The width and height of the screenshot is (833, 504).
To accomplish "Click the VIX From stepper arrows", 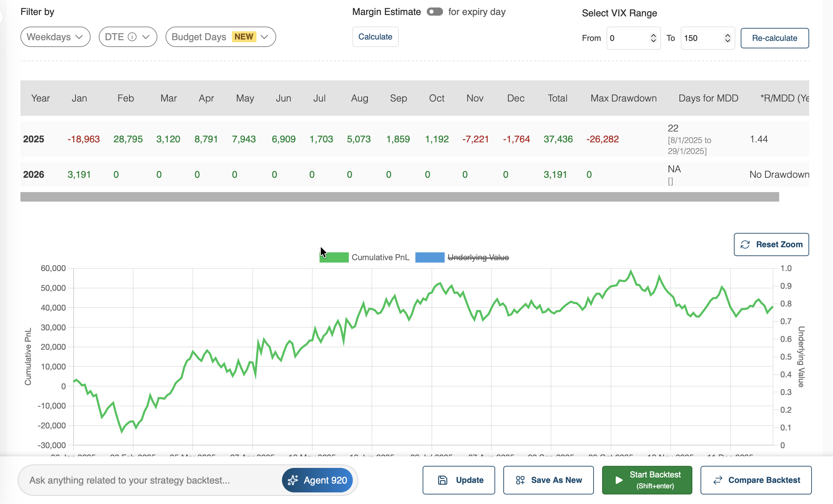I will point(653,38).
